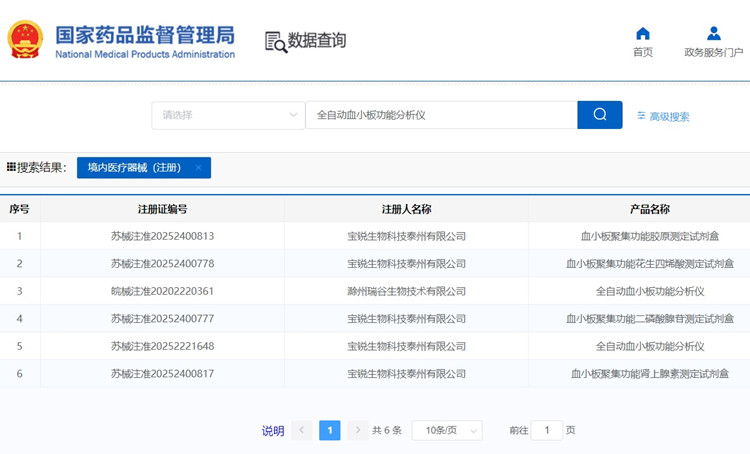
Task: Select page 1 in pagination
Action: 330,430
